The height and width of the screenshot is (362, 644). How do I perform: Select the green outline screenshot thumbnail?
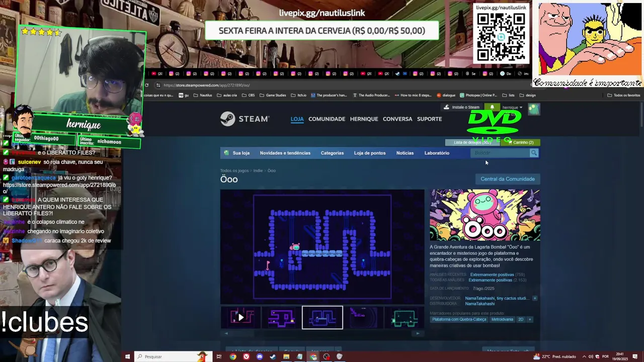405,317
